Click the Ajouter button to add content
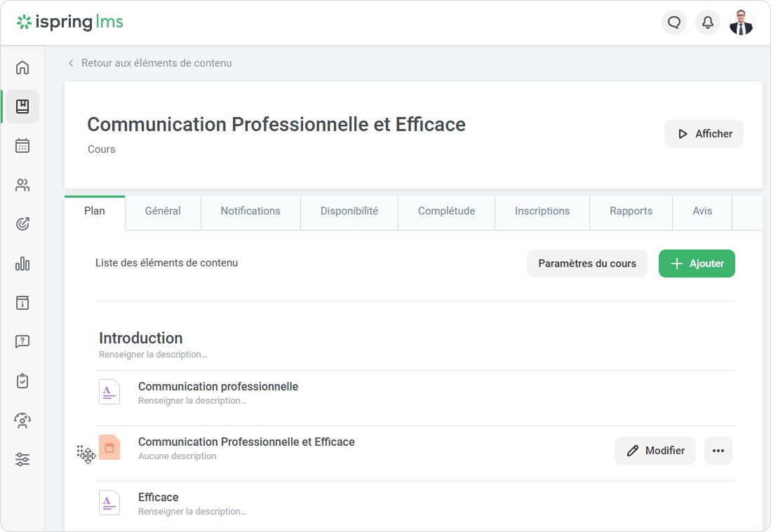 point(697,264)
